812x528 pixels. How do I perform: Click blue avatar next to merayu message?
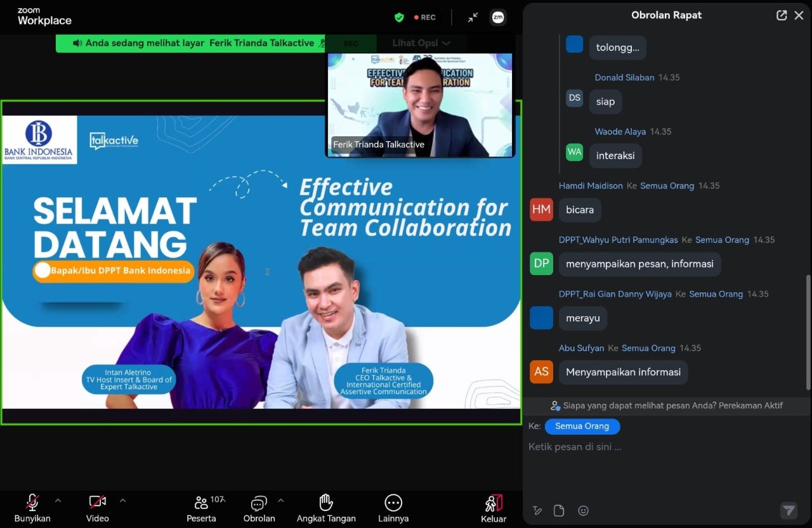(x=541, y=318)
